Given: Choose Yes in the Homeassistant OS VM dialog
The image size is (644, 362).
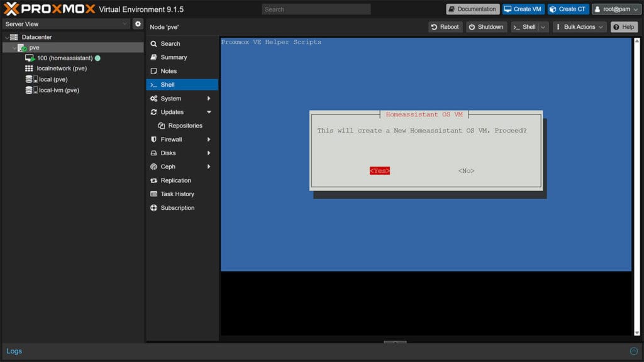Looking at the screenshot, I should pyautogui.click(x=379, y=170).
